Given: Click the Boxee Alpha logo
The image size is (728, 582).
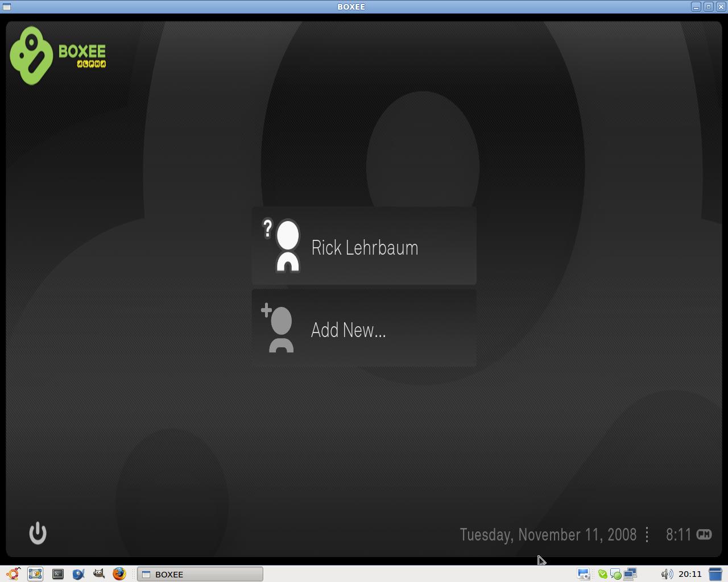Looking at the screenshot, I should coord(58,56).
